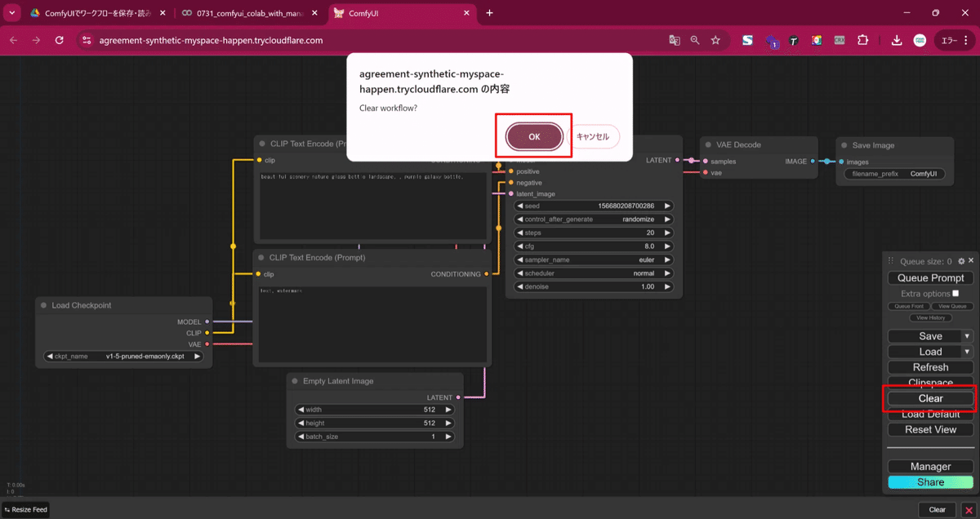Click batch_size widget
The image size is (980, 519).
tap(376, 437)
